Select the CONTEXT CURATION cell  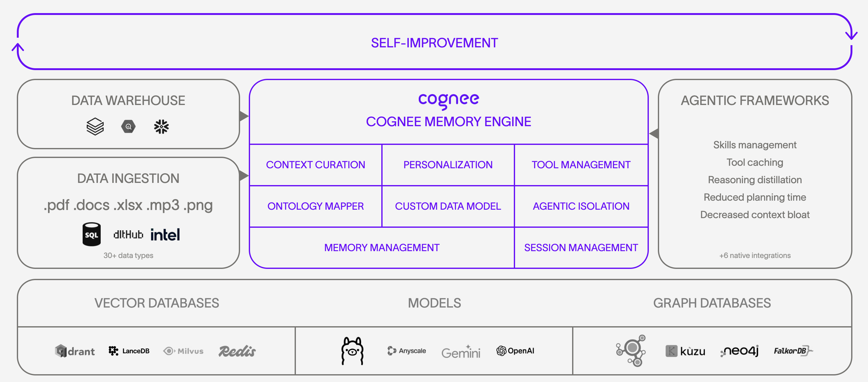316,165
